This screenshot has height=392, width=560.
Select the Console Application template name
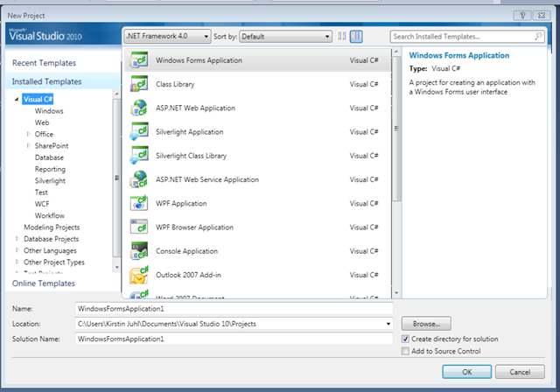point(186,251)
